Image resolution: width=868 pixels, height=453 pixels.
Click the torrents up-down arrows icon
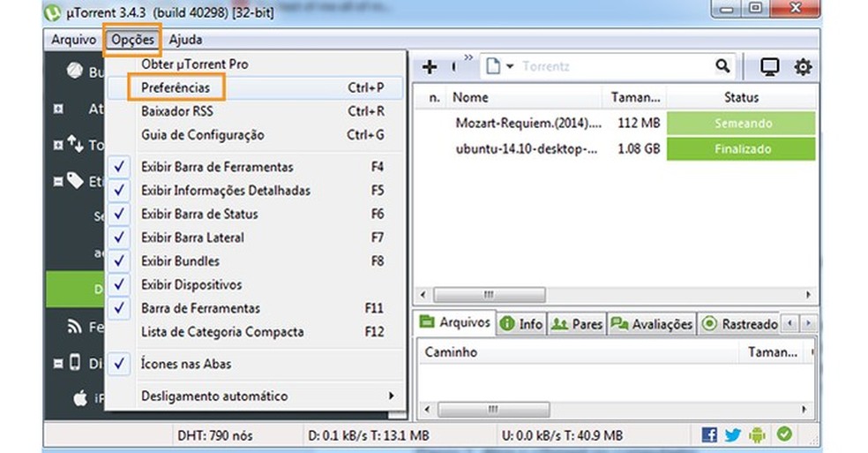point(75,144)
